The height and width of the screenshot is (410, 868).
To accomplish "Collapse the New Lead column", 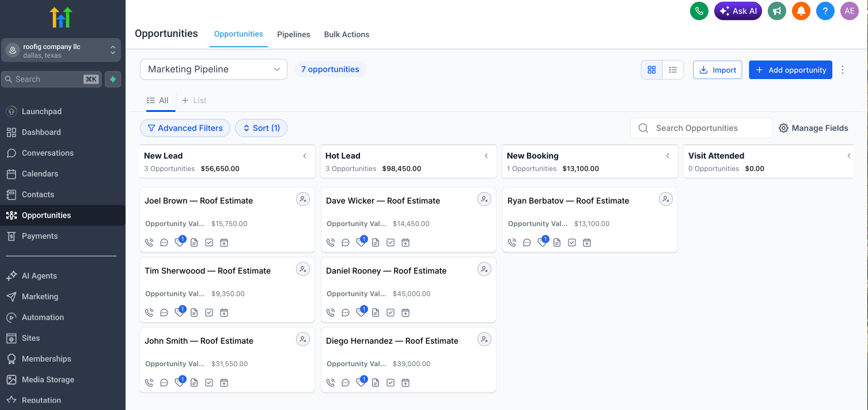I will coord(305,156).
